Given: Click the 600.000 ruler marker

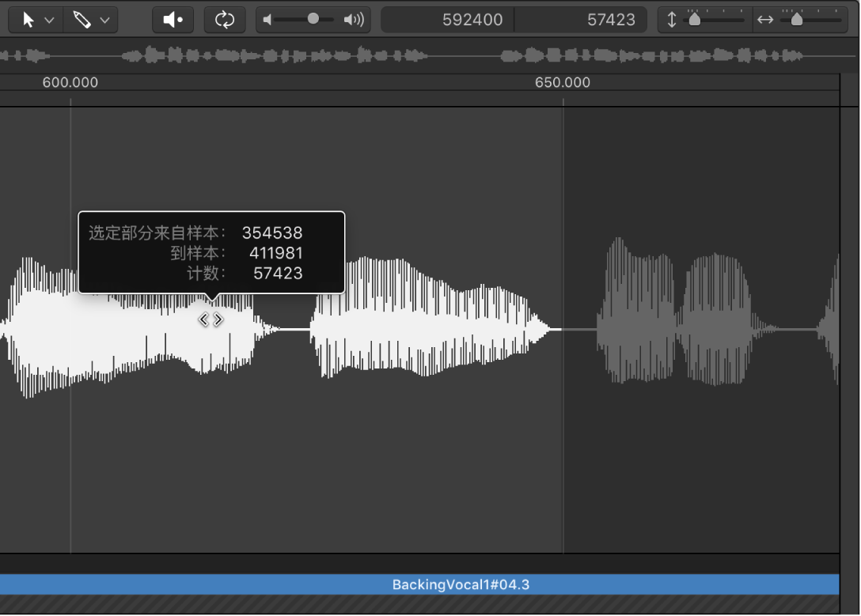Looking at the screenshot, I should pyautogui.click(x=70, y=83).
